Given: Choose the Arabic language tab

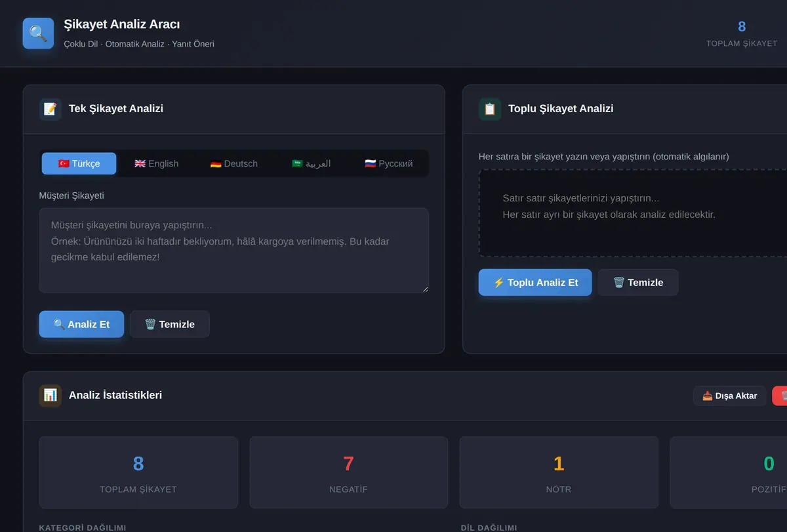Looking at the screenshot, I should pyautogui.click(x=311, y=164).
